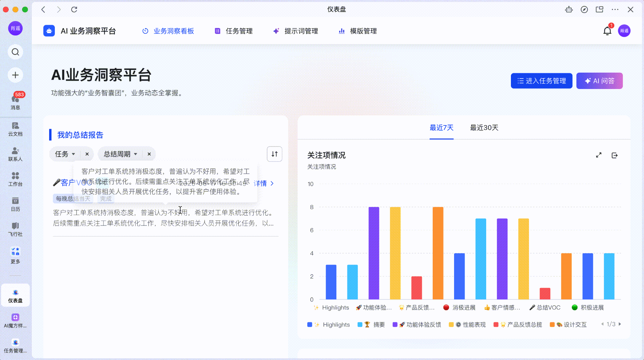Open 云文档 cloud docs in sidebar
The width and height of the screenshot is (644, 360).
pyautogui.click(x=15, y=129)
